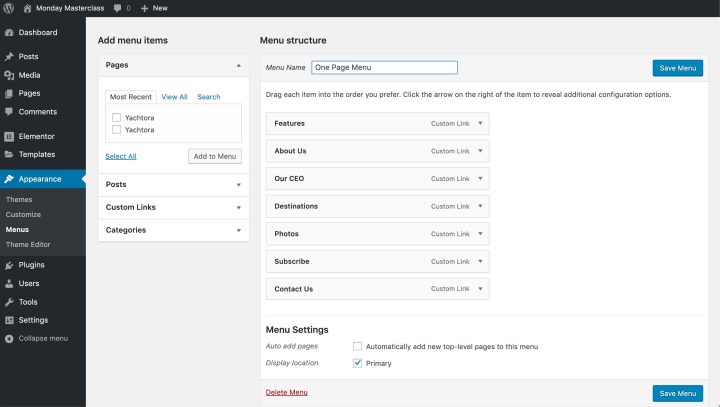The image size is (720, 407).
Task: Click the WordPress logo icon
Action: click(9, 7)
